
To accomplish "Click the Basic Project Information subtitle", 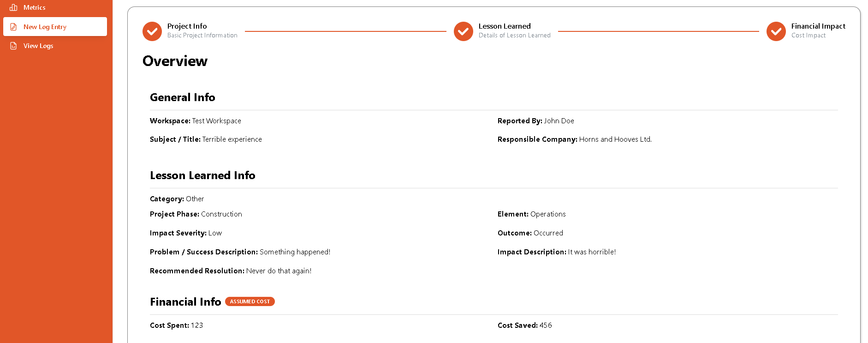I will pyautogui.click(x=202, y=36).
